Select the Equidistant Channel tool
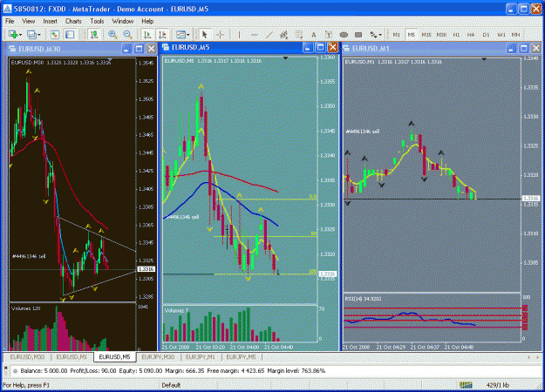The height and width of the screenshot is (392, 545). 284,35
